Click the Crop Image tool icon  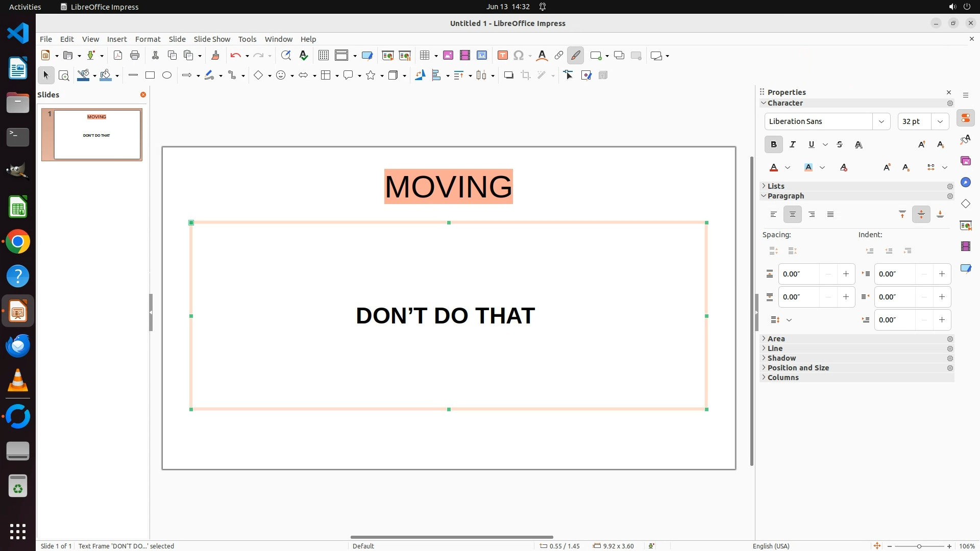[526, 76]
